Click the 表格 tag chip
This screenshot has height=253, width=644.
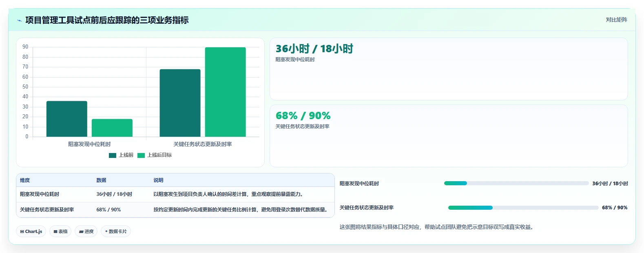pos(60,231)
